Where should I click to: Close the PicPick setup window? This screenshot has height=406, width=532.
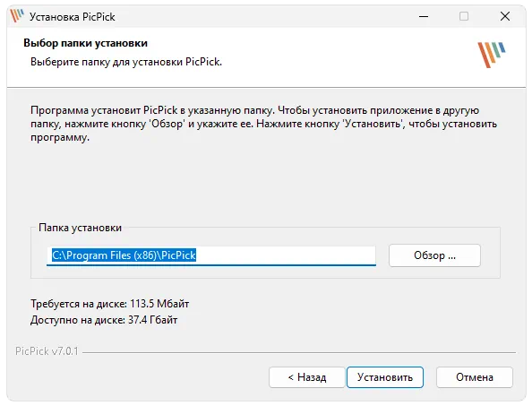[x=505, y=16]
